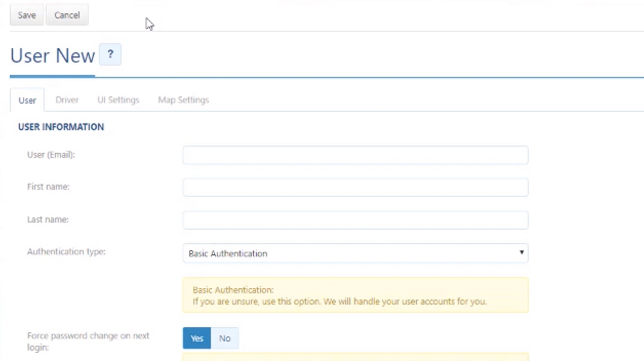Focus the User (Email) input field
The width and height of the screenshot is (644, 361).
point(355,155)
